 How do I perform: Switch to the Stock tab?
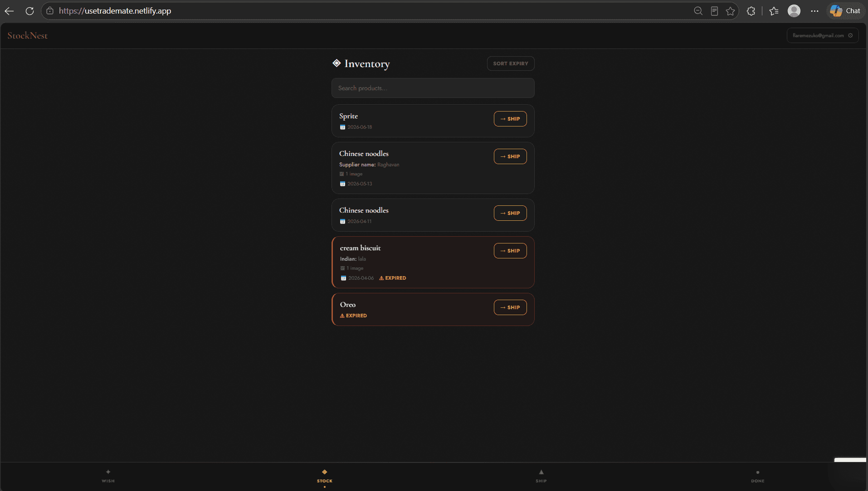(x=325, y=476)
